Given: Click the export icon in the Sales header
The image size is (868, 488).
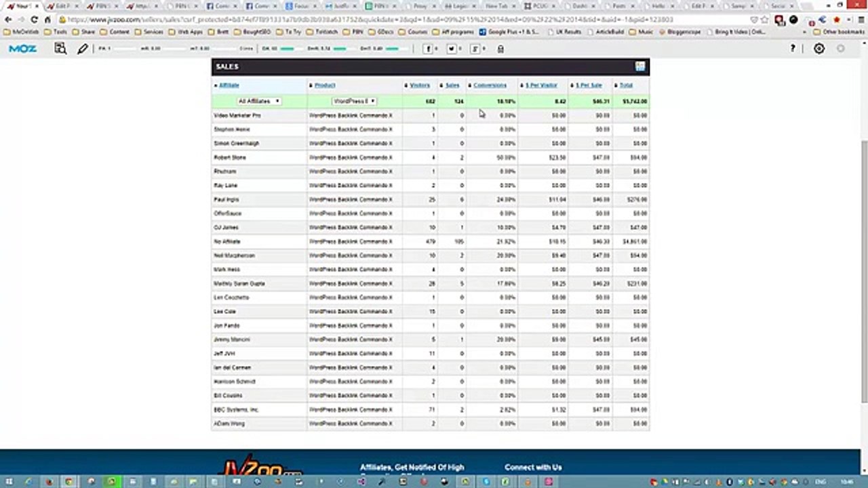Looking at the screenshot, I should point(639,66).
